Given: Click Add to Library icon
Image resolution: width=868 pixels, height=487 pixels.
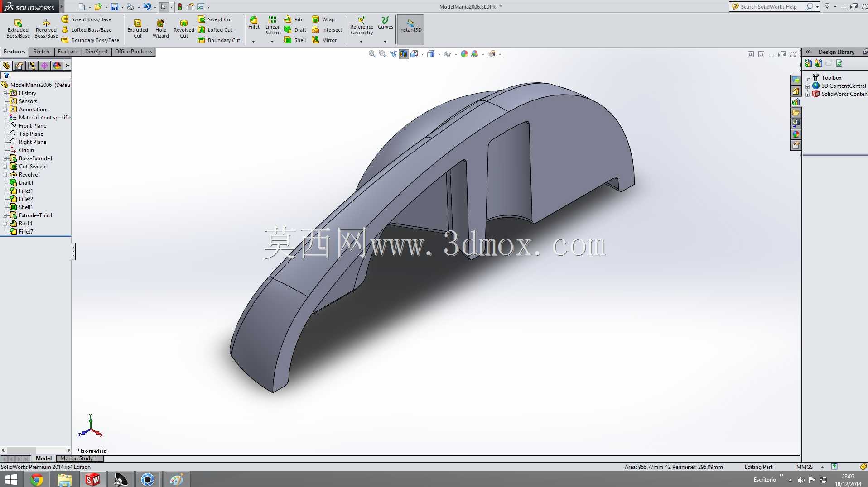Looking at the screenshot, I should click(808, 63).
